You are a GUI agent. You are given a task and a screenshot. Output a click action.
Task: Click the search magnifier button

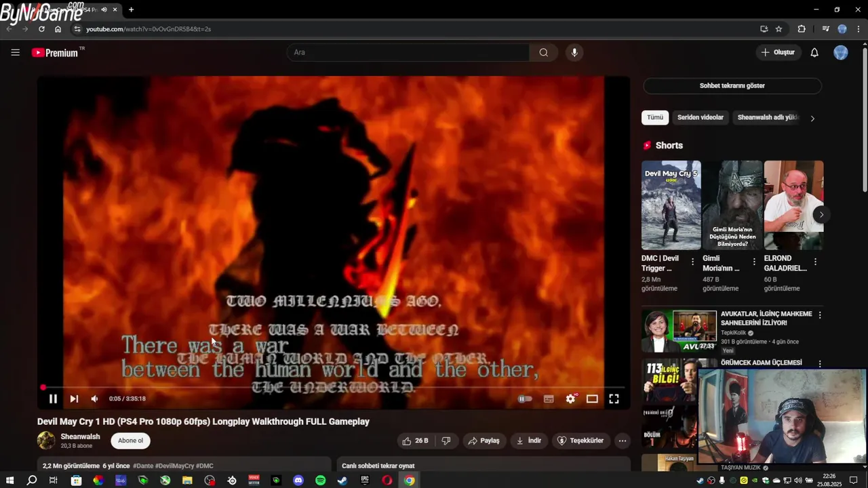tap(543, 52)
